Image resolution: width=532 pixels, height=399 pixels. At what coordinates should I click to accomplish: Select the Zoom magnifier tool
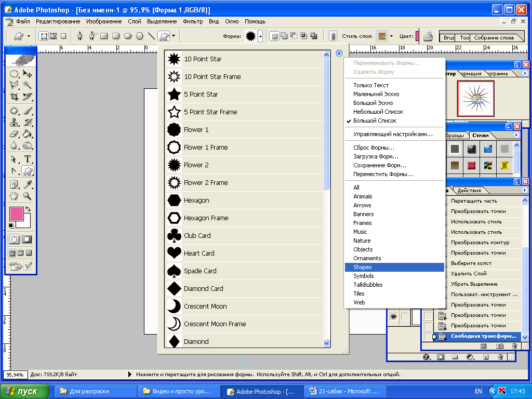(27, 196)
